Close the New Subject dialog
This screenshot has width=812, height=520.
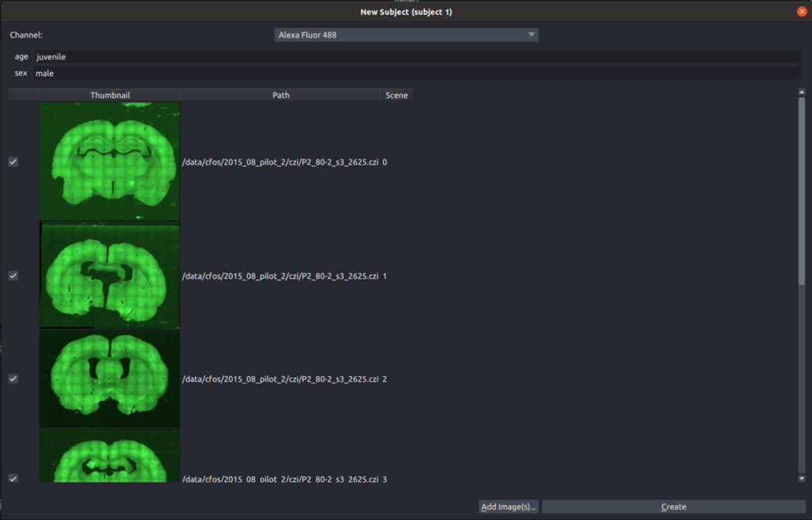coord(802,12)
